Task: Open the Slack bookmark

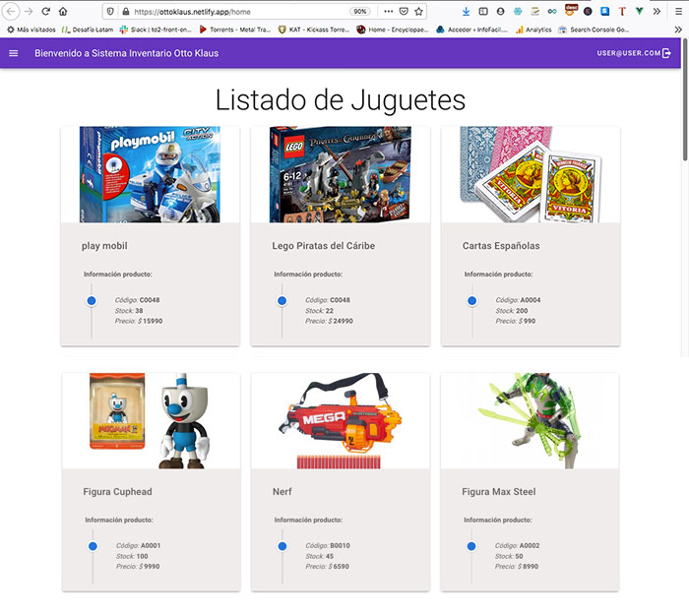Action: (156, 30)
